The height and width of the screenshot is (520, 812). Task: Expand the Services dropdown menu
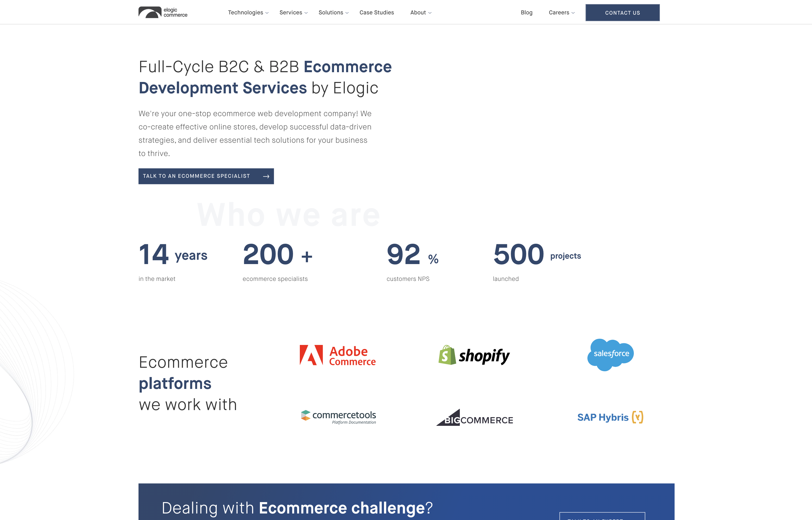(293, 12)
